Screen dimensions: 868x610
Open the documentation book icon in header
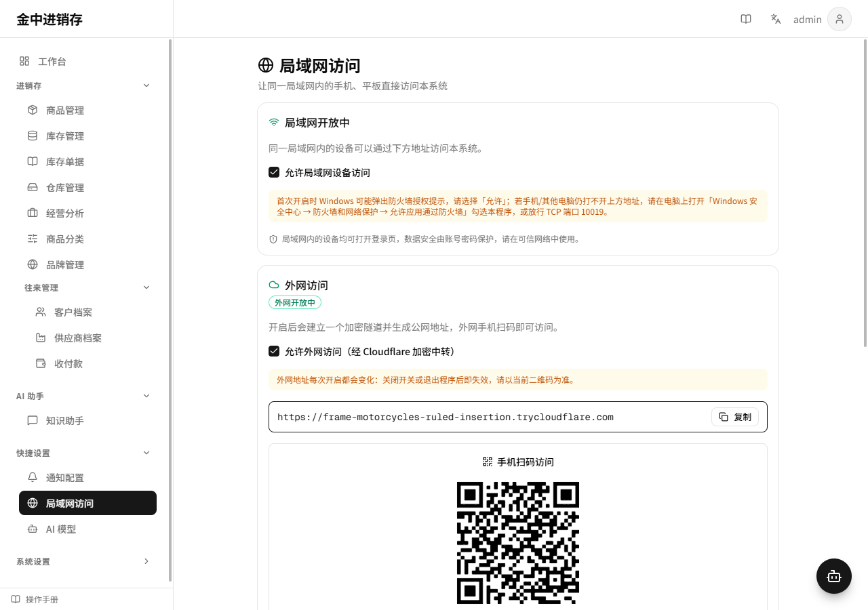[x=746, y=19]
